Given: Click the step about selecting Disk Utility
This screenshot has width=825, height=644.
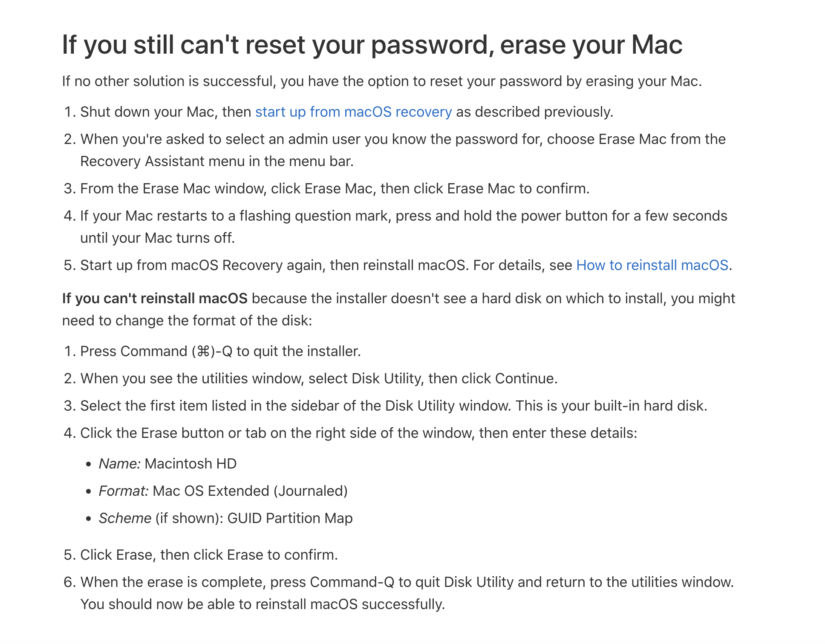Looking at the screenshot, I should click(319, 378).
